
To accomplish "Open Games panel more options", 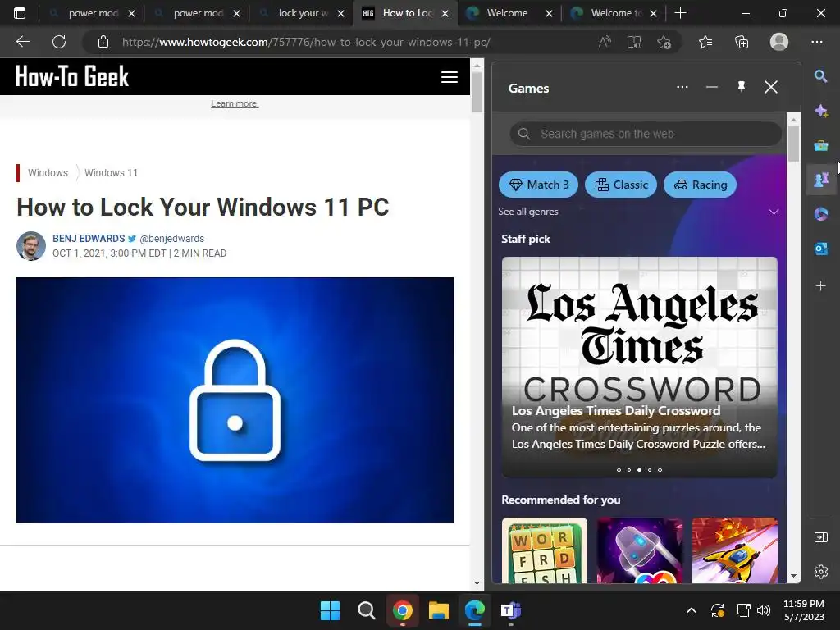I will coord(682,87).
